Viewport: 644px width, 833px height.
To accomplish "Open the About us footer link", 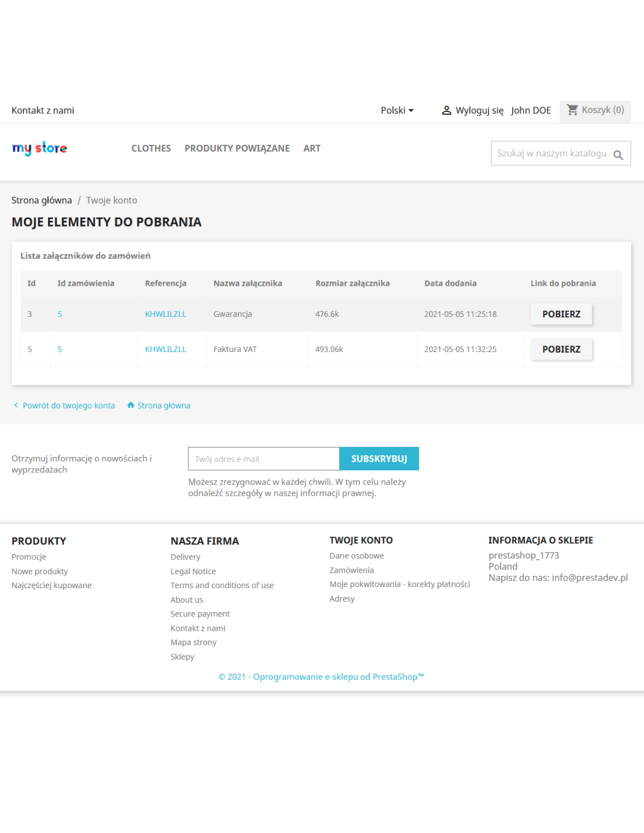I will point(187,600).
